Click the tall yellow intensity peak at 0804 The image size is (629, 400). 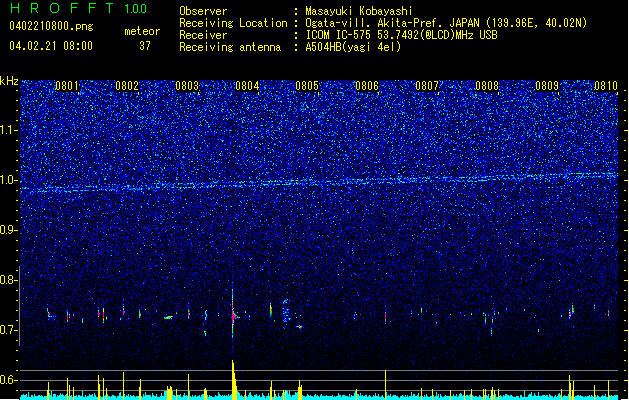pyautogui.click(x=234, y=380)
